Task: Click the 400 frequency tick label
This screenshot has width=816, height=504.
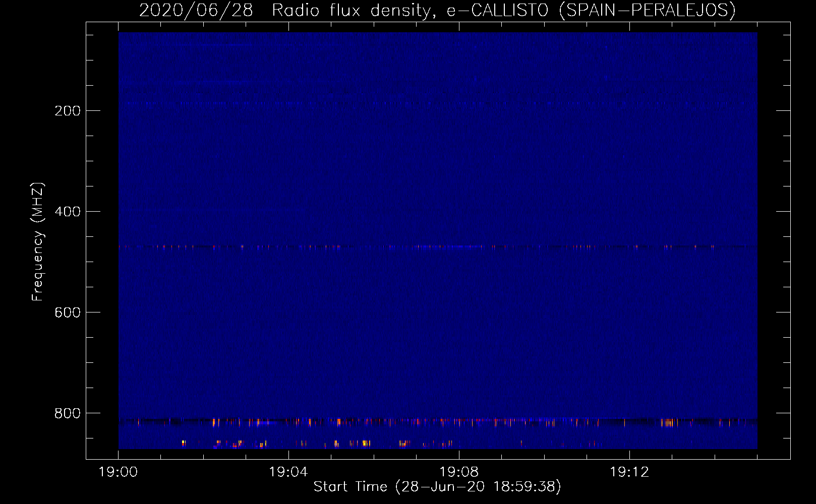Action: point(68,212)
